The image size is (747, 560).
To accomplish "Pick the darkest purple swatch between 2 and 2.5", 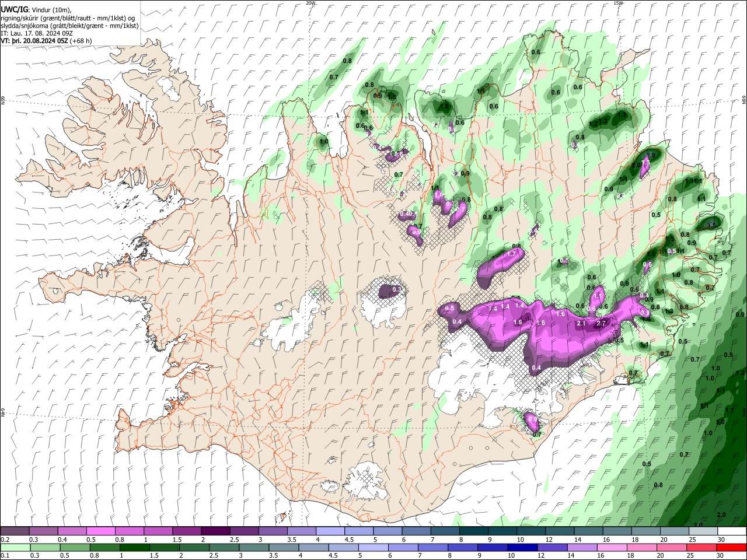I will [x=215, y=531].
